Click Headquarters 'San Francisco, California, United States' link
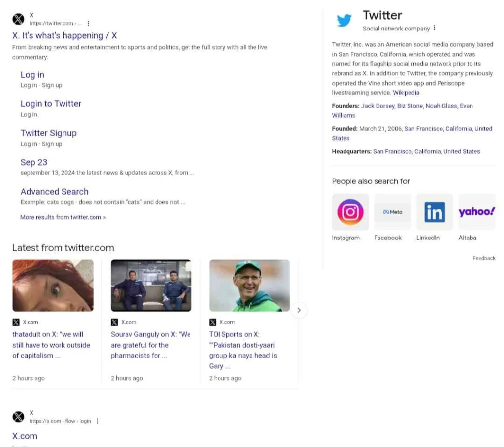This screenshot has width=504, height=447. [x=427, y=151]
